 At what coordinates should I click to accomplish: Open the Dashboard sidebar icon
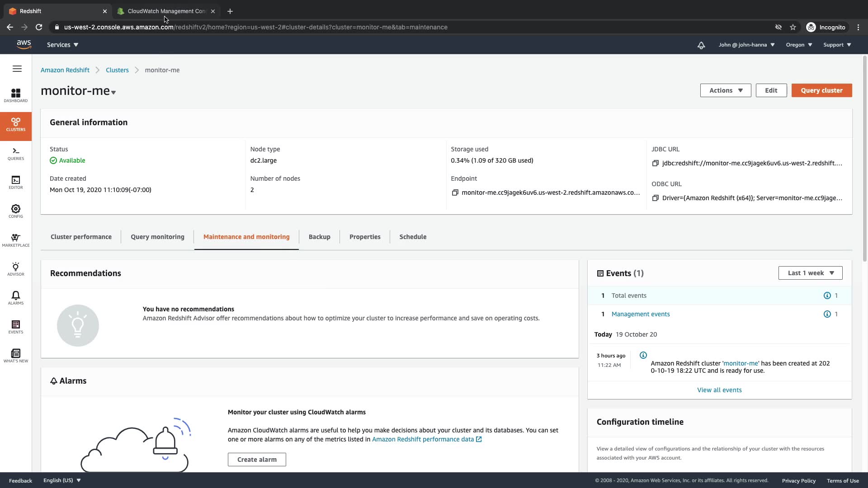(x=16, y=95)
